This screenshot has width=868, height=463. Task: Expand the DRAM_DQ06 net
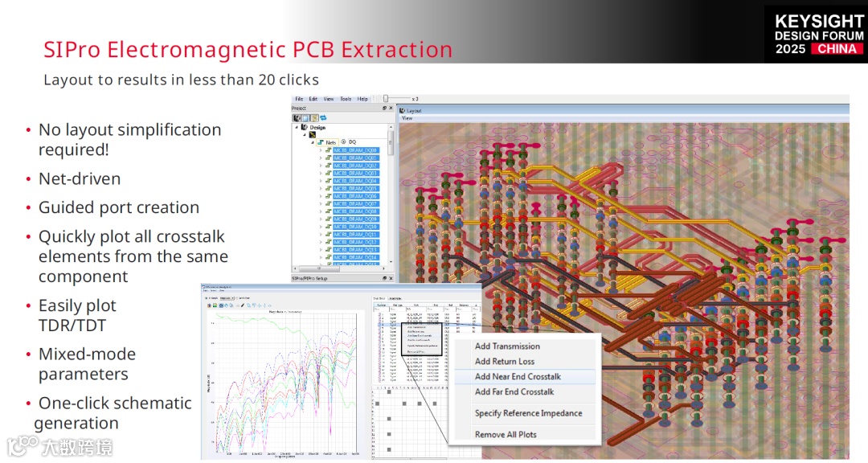[321, 196]
